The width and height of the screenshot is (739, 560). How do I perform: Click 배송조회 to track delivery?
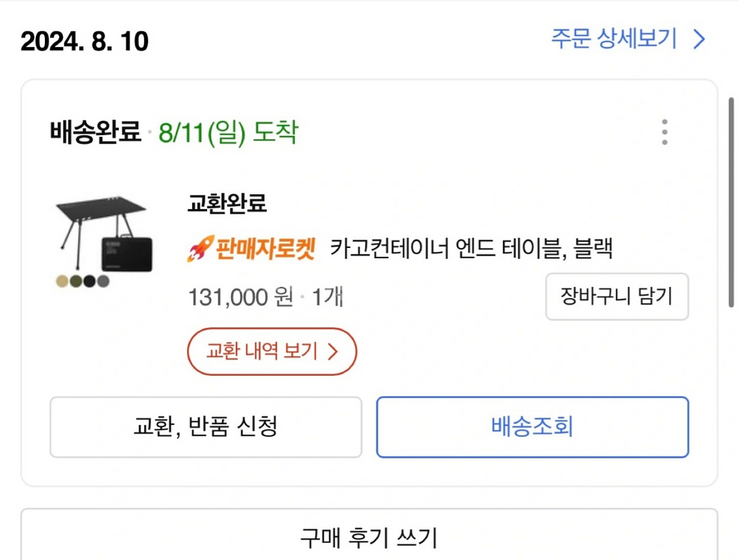pyautogui.click(x=533, y=426)
